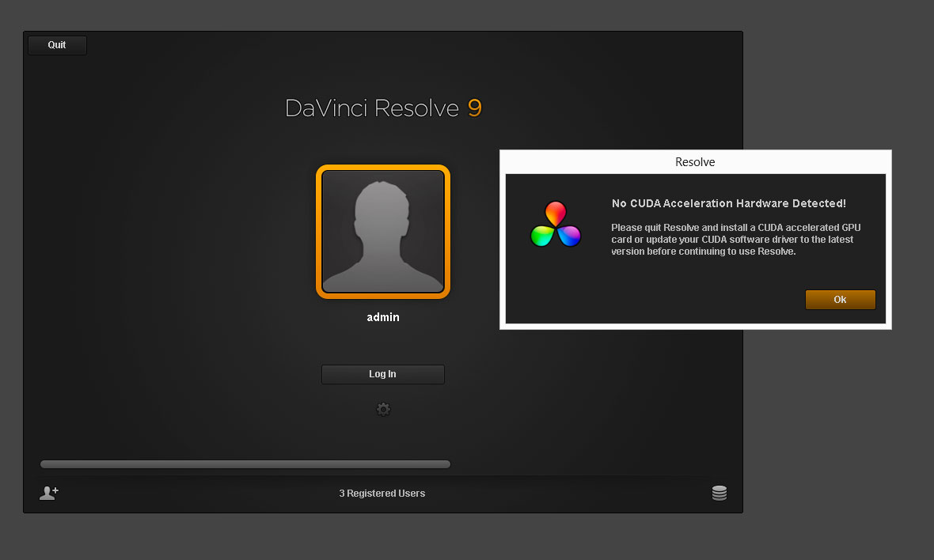Screen dimensions: 934x560
Task: Click the admin username label
Action: (383, 317)
